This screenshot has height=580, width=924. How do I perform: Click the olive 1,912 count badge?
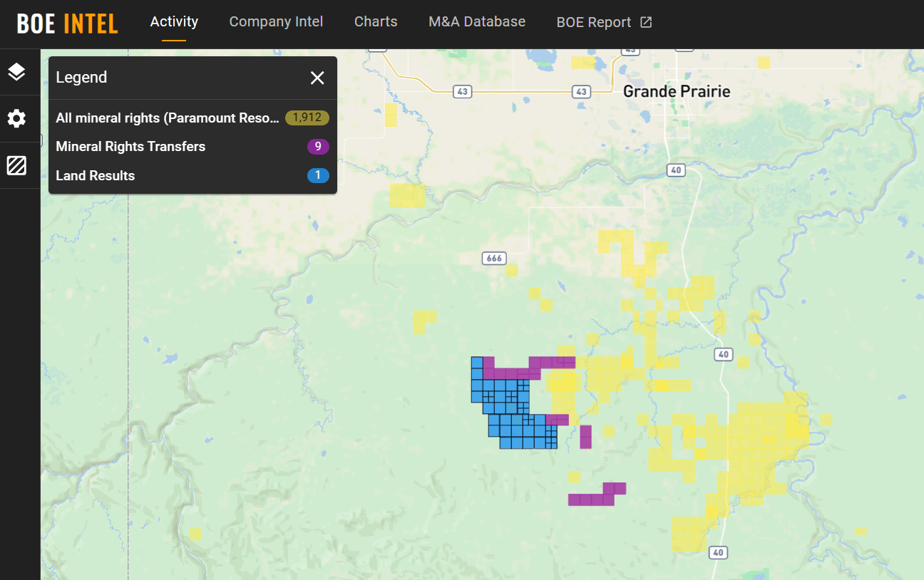point(307,118)
